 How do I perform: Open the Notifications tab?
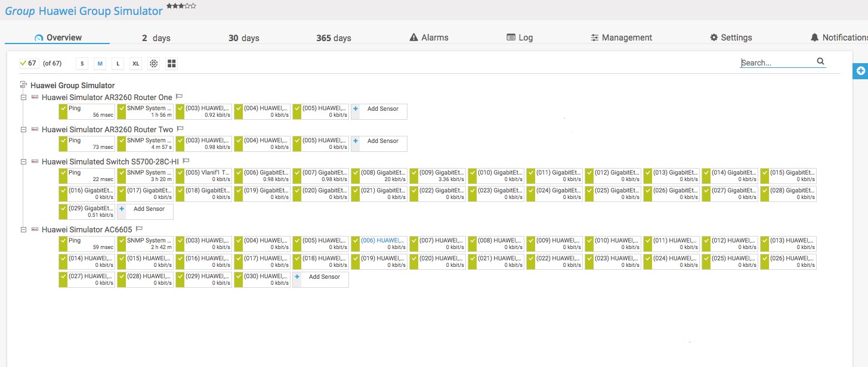click(839, 38)
